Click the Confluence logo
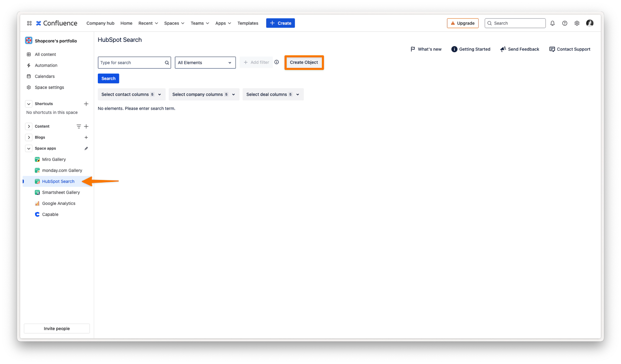The height and width of the screenshot is (364, 621). (x=57, y=23)
